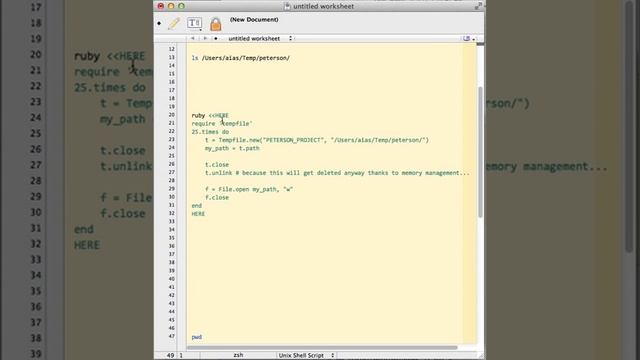
Task: Go to previous document arrow
Action: click(193, 38)
